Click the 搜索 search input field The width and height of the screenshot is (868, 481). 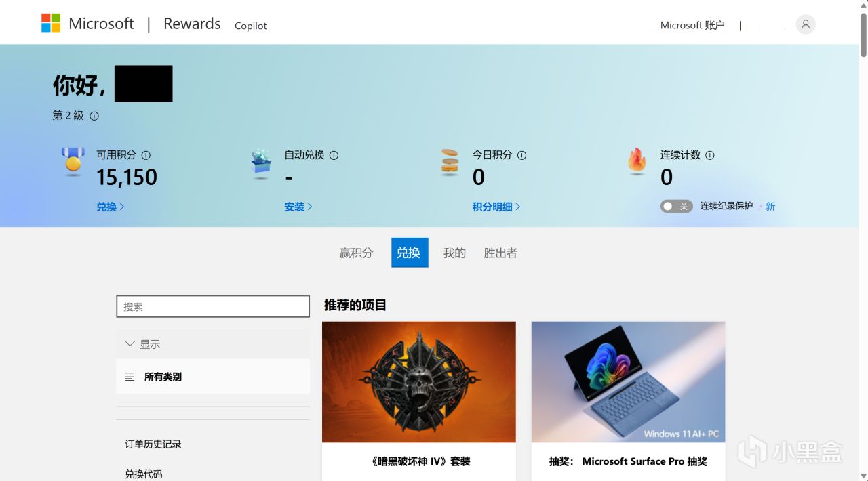tap(213, 306)
